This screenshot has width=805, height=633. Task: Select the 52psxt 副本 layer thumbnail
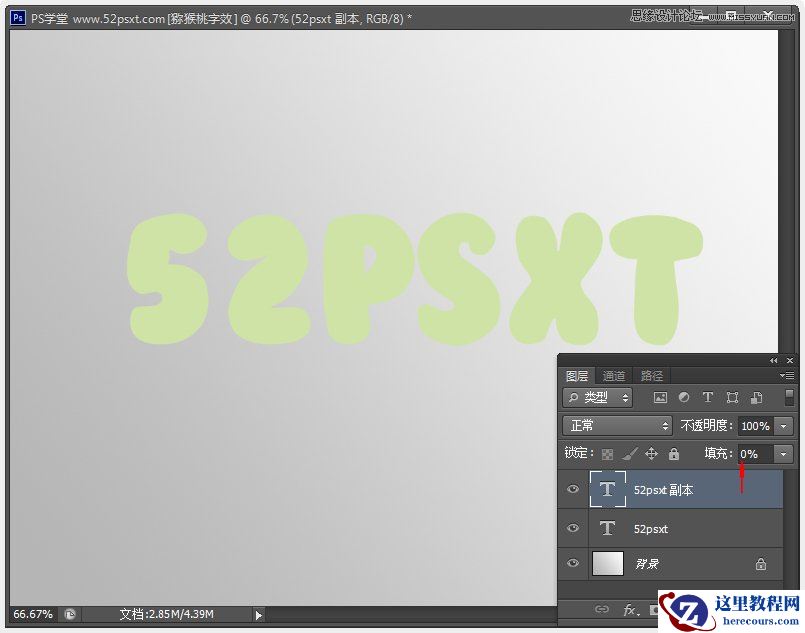(608, 489)
